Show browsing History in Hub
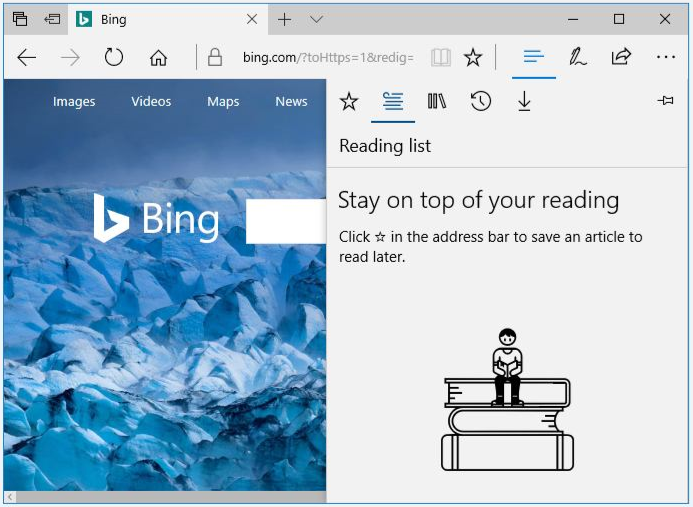 pyautogui.click(x=481, y=101)
